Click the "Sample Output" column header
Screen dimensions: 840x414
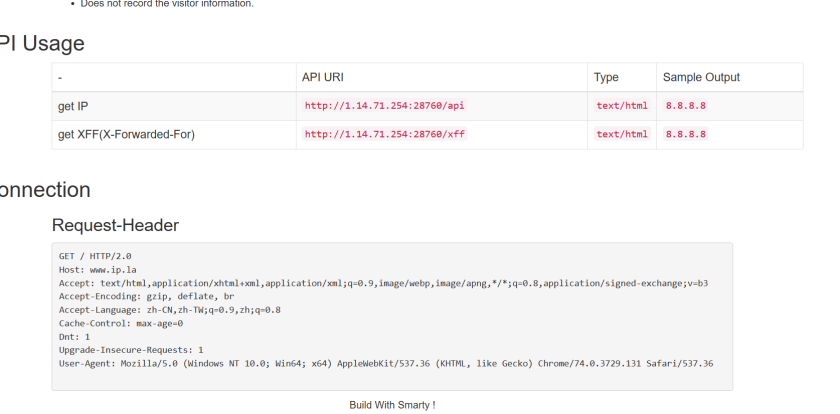[x=701, y=78]
